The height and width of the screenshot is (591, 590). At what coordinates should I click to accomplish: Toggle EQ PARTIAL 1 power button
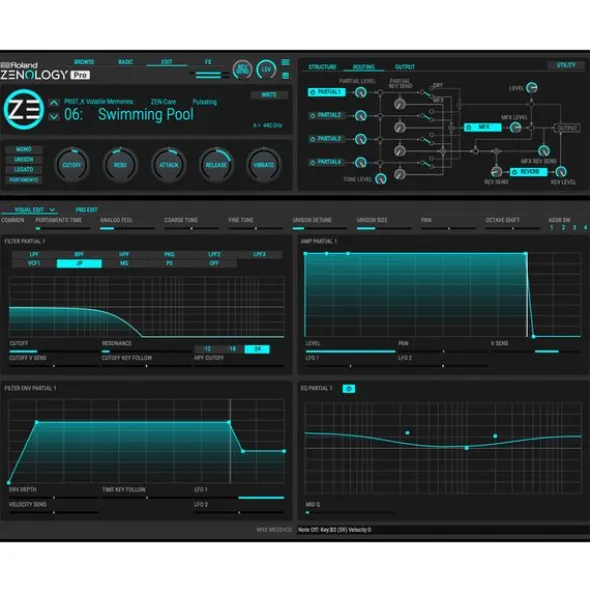pyautogui.click(x=349, y=389)
